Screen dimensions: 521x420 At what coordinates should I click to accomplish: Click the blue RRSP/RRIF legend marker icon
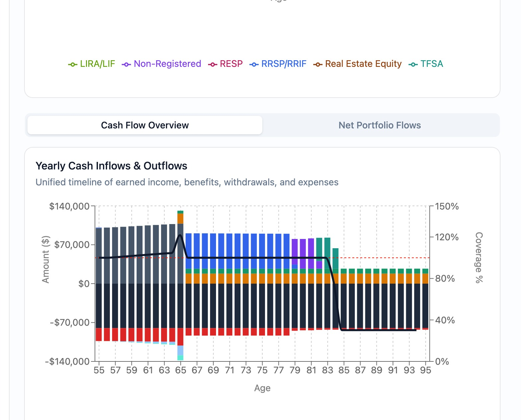point(254,65)
